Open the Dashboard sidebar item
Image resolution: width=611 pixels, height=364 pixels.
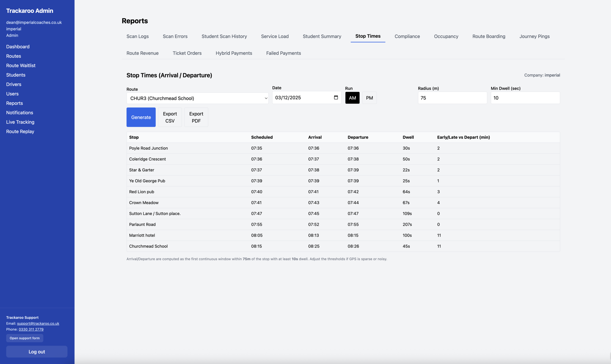point(18,47)
